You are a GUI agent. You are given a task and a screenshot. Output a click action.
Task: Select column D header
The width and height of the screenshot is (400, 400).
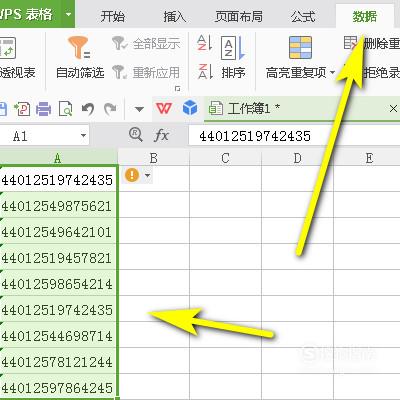click(297, 158)
